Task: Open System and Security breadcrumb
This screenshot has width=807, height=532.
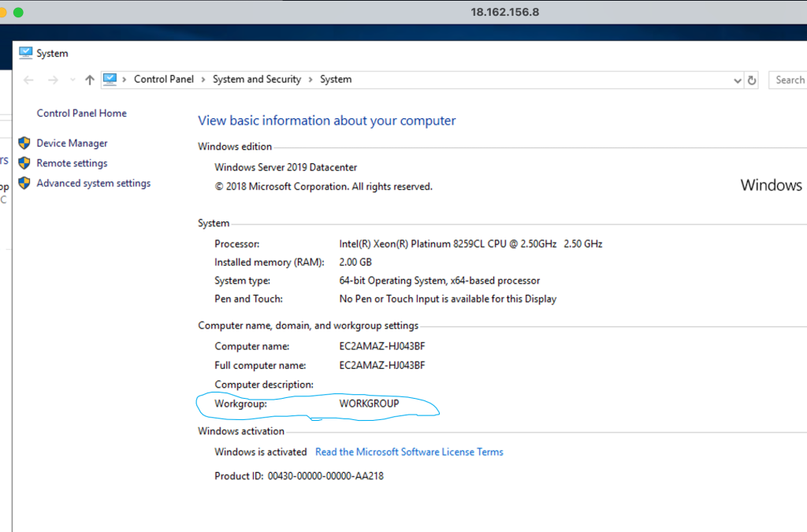Action: point(257,80)
